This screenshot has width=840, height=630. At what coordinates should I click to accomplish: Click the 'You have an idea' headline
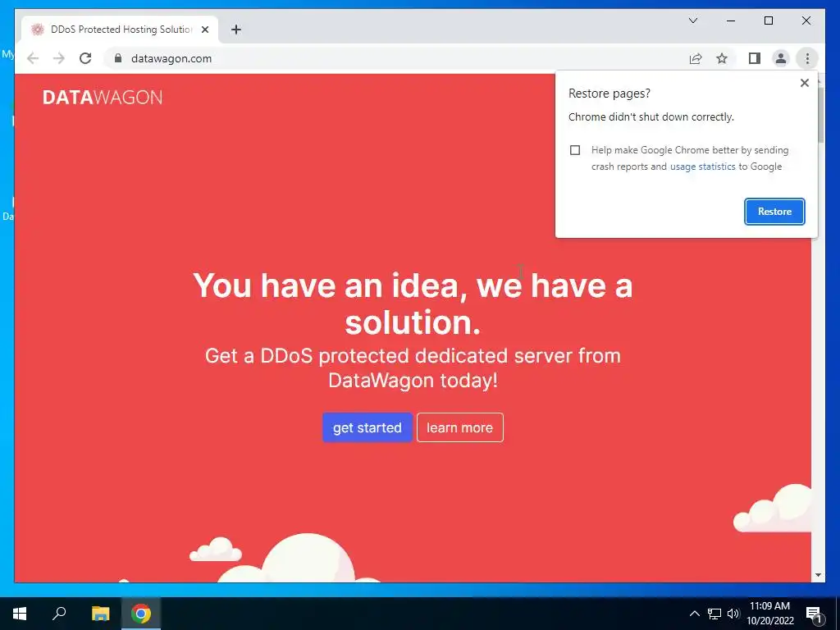click(413, 304)
